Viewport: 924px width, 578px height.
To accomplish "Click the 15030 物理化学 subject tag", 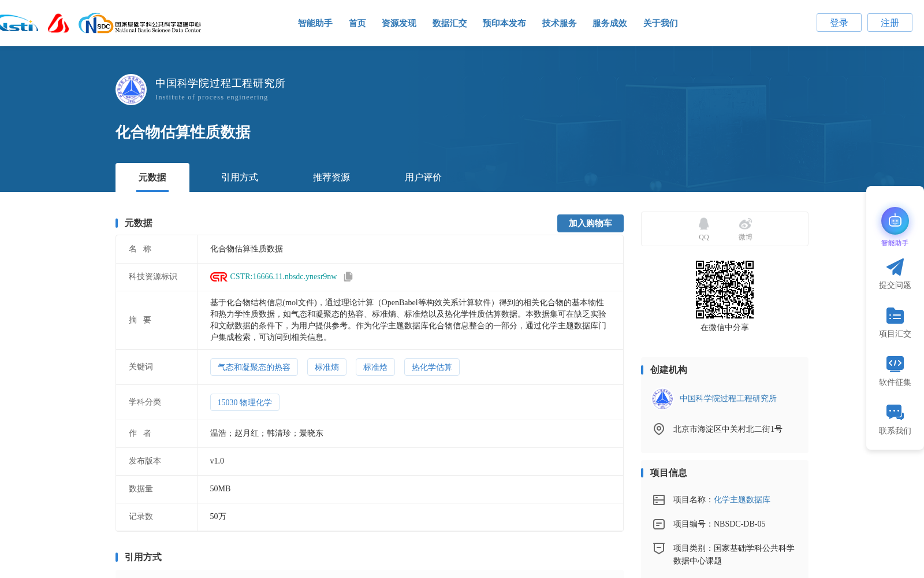I will 245,402.
